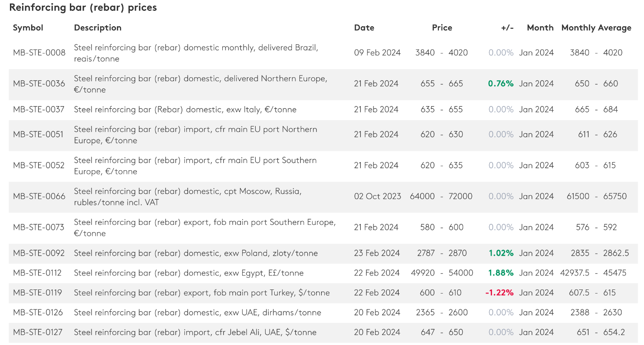The height and width of the screenshot is (345, 644).
Task: Click the MB-STE-0036 symbol code
Action: tap(39, 84)
